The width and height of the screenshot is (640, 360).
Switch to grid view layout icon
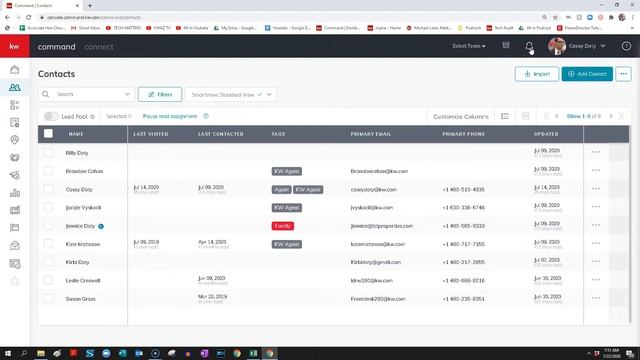(x=525, y=116)
